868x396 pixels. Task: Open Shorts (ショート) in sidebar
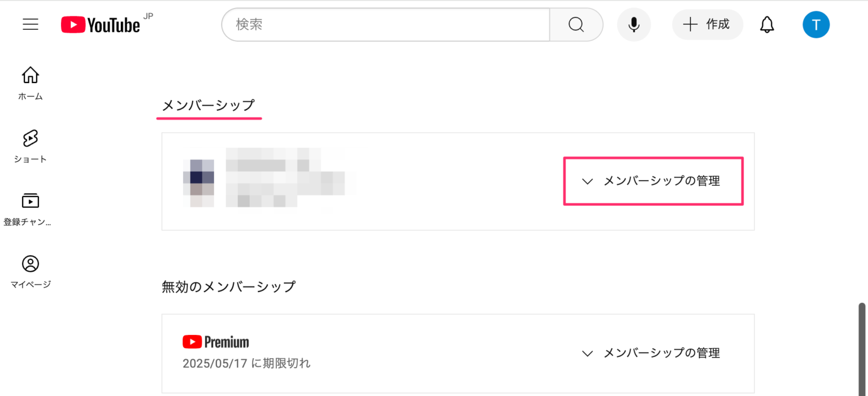tap(31, 146)
